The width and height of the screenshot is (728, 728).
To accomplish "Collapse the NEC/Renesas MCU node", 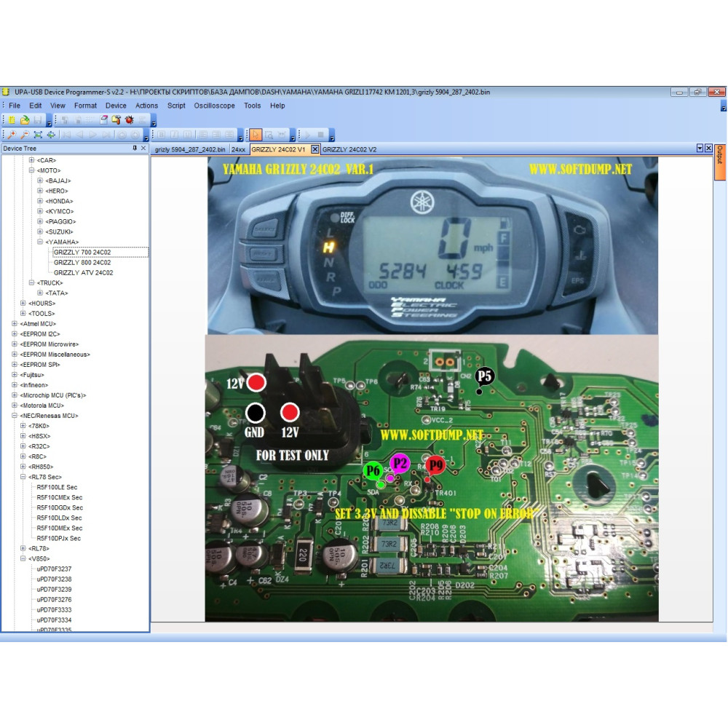I will click(15, 416).
